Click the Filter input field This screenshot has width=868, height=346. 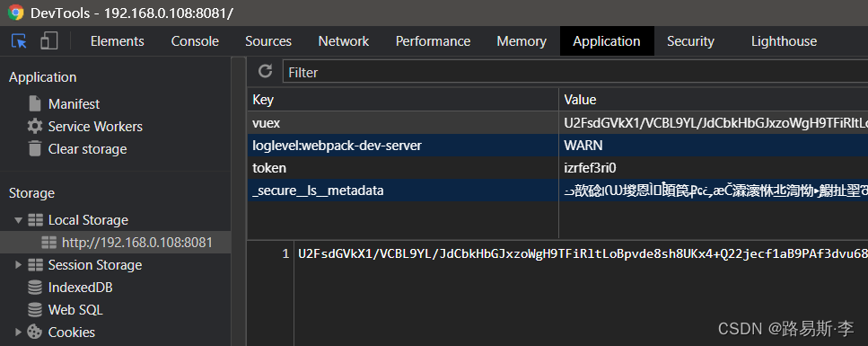click(x=575, y=72)
